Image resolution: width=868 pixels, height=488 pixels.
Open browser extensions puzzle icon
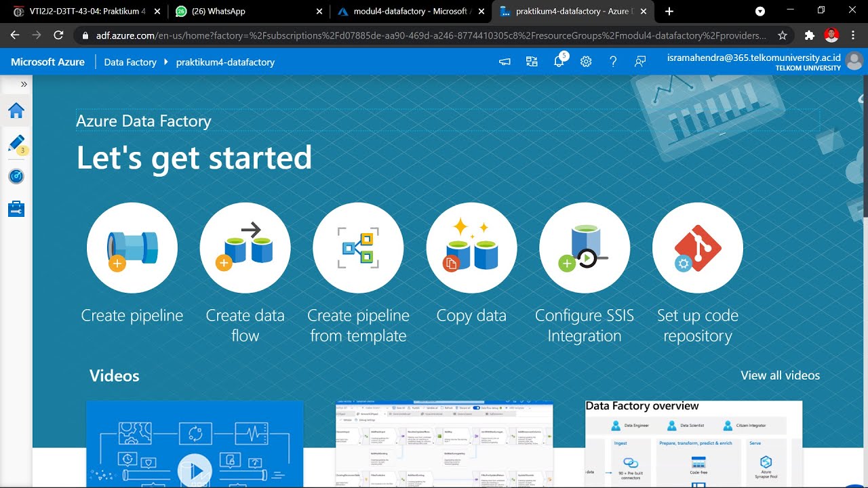point(809,35)
